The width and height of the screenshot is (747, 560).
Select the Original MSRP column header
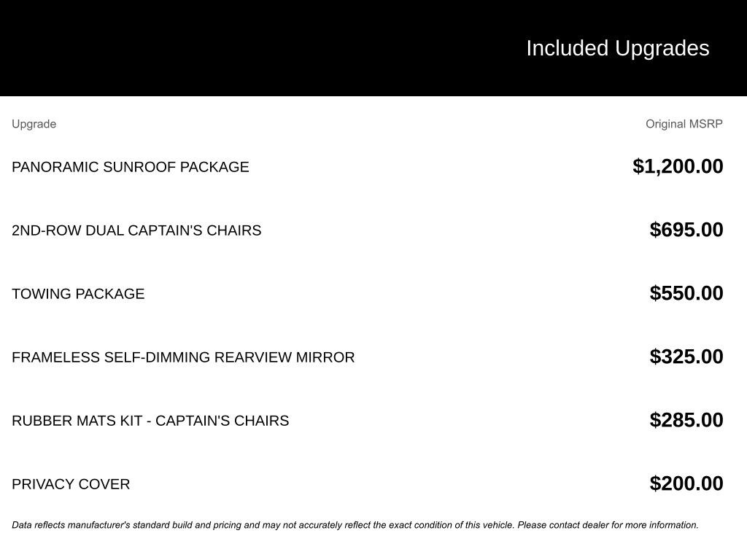[684, 124]
